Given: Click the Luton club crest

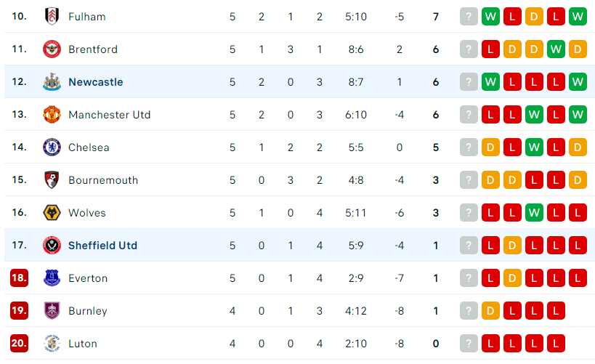Looking at the screenshot, I should (x=52, y=343).
